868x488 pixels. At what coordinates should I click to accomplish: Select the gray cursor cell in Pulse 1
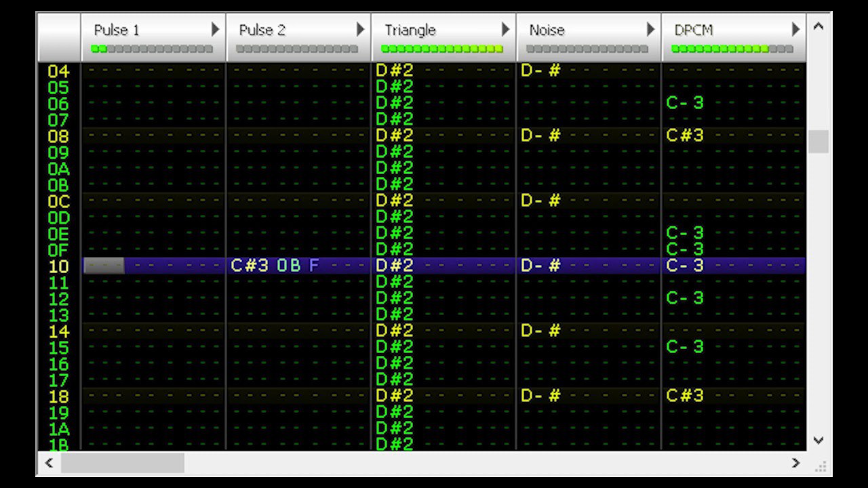coord(104,266)
